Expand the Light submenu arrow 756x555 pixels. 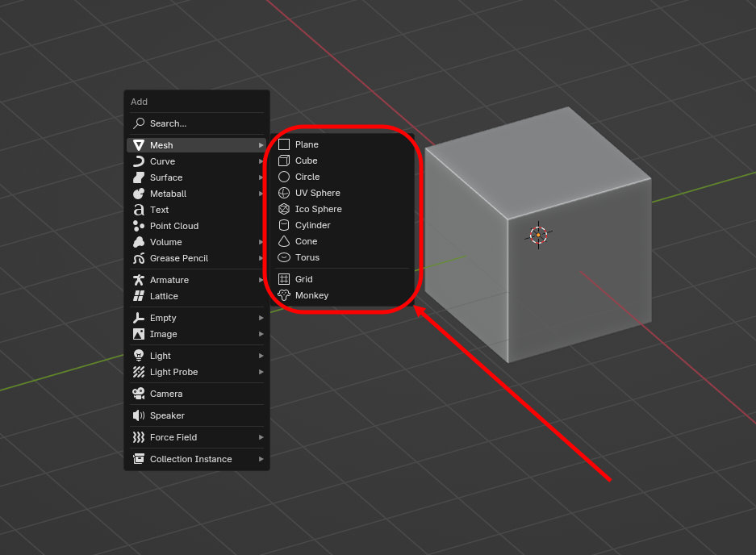click(261, 356)
